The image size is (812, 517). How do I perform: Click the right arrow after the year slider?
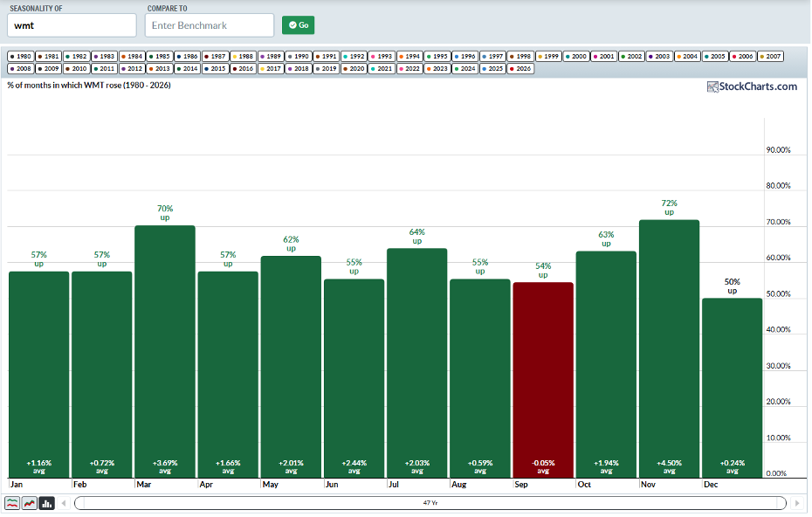coord(796,503)
